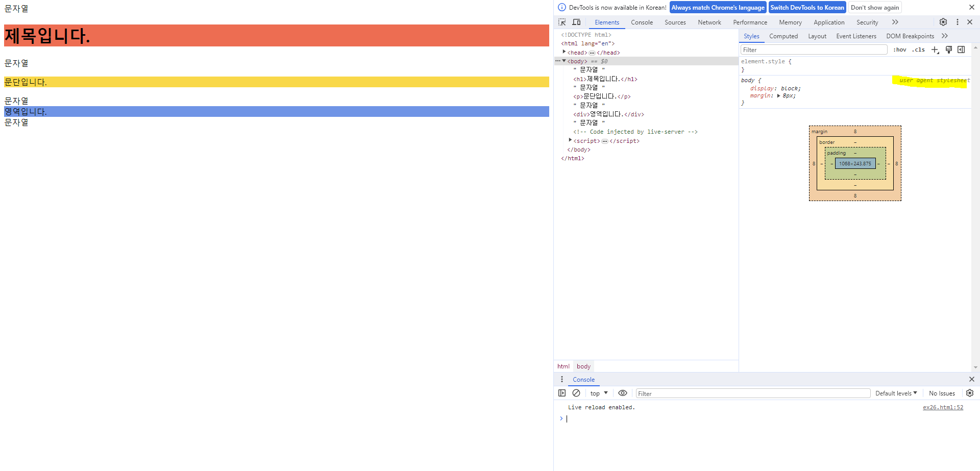Image resolution: width=980 pixels, height=471 pixels.
Task: Click the padding region label in box model
Action: pyautogui.click(x=836, y=153)
